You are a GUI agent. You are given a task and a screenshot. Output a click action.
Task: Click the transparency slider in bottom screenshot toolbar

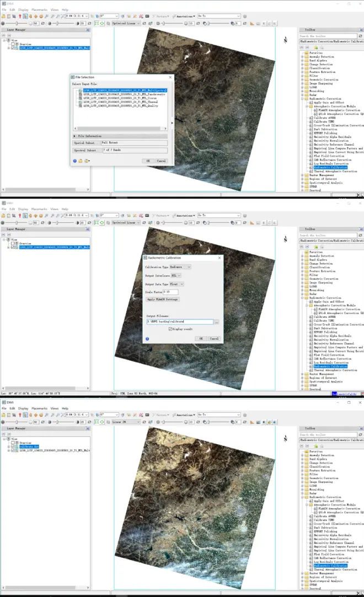(219, 422)
